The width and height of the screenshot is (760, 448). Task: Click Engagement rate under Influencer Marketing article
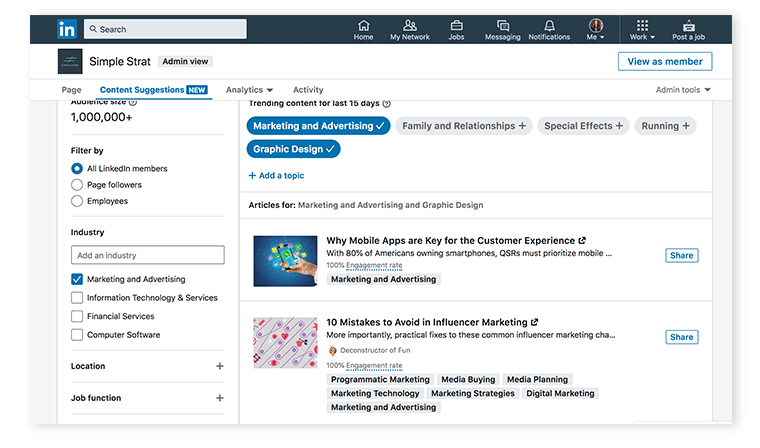pos(374,366)
